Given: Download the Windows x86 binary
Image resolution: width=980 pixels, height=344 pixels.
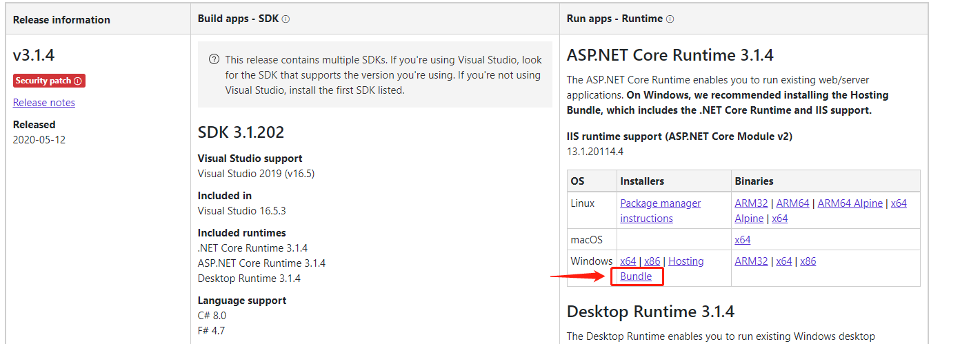Looking at the screenshot, I should coord(808,261).
